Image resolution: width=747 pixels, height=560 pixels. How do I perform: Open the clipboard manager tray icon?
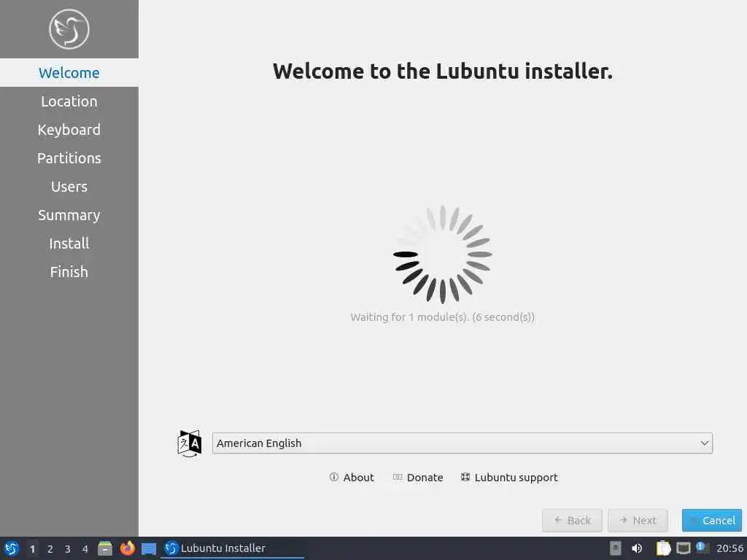click(663, 548)
